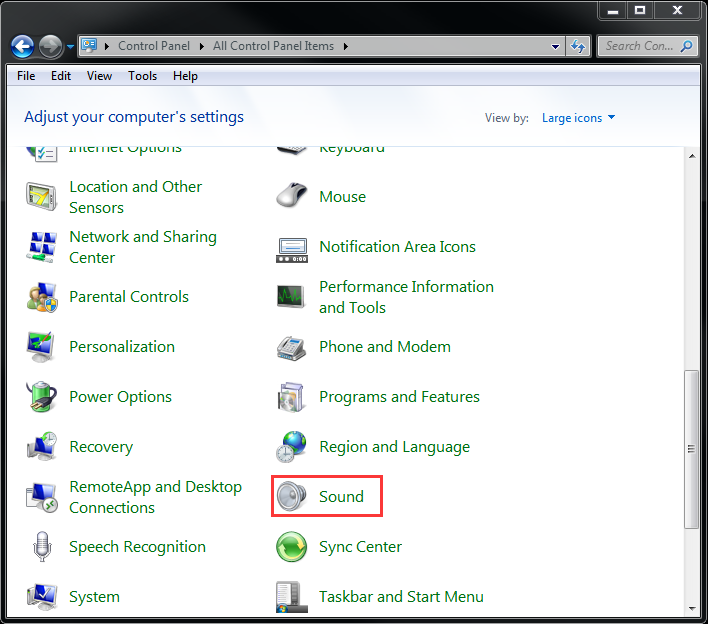Click the Programs and Features icon

pyautogui.click(x=291, y=397)
